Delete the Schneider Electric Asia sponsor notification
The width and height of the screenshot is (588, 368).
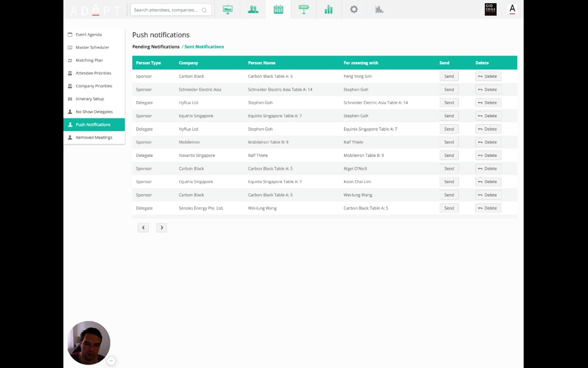pos(488,90)
